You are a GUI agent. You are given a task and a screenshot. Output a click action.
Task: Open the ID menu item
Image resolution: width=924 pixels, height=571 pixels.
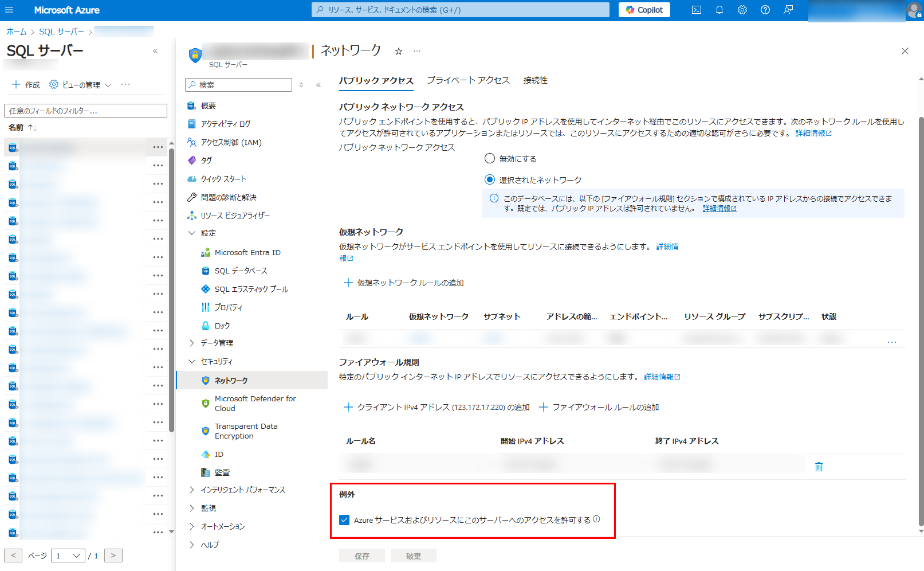point(219,455)
